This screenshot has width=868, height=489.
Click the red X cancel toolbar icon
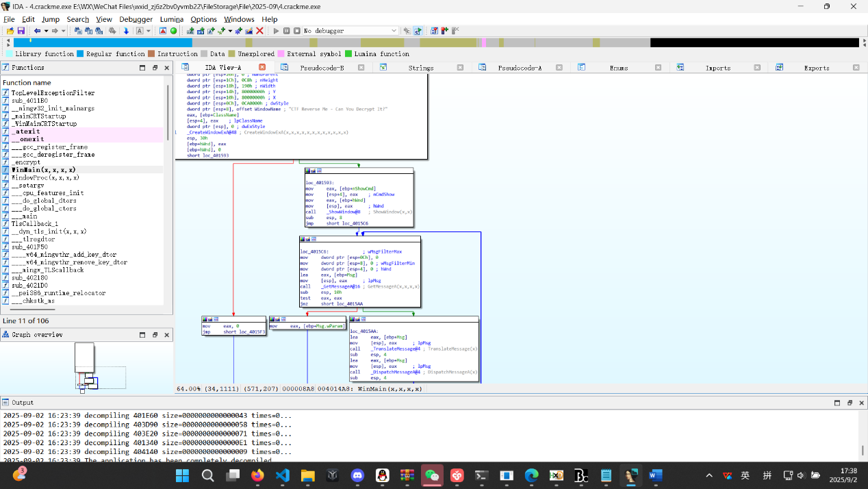pyautogui.click(x=259, y=31)
